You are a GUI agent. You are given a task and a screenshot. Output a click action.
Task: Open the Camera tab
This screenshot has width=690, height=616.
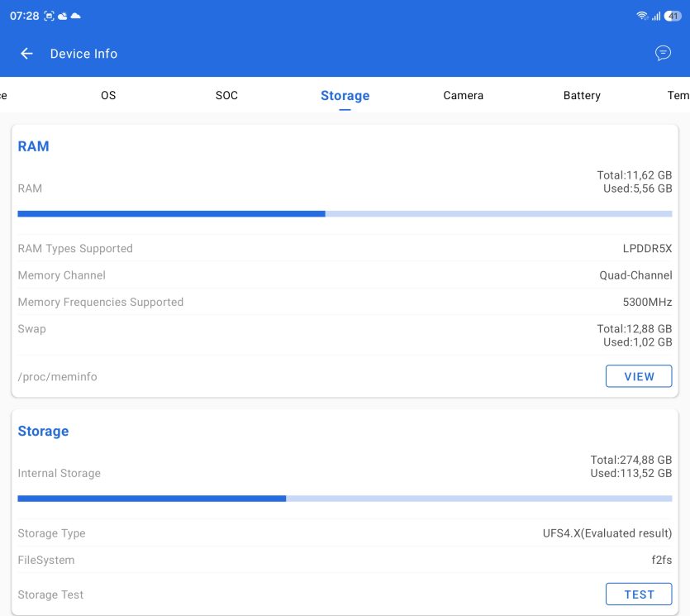point(463,95)
